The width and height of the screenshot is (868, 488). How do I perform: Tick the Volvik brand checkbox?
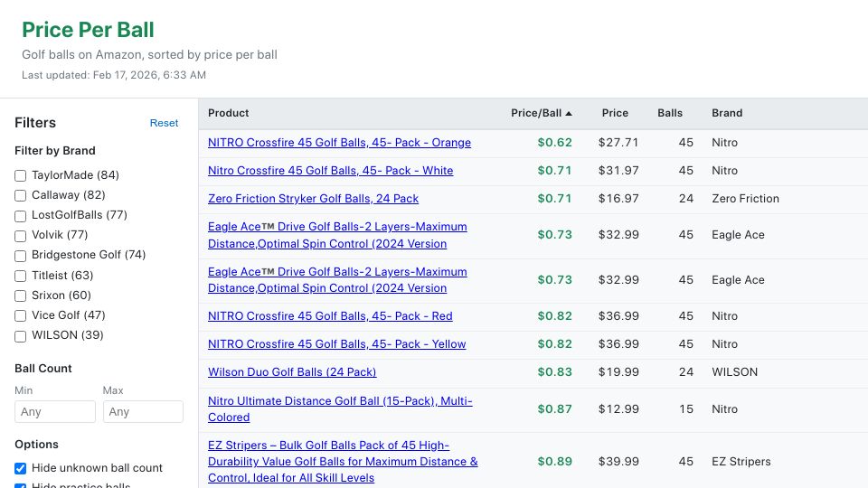21,236
